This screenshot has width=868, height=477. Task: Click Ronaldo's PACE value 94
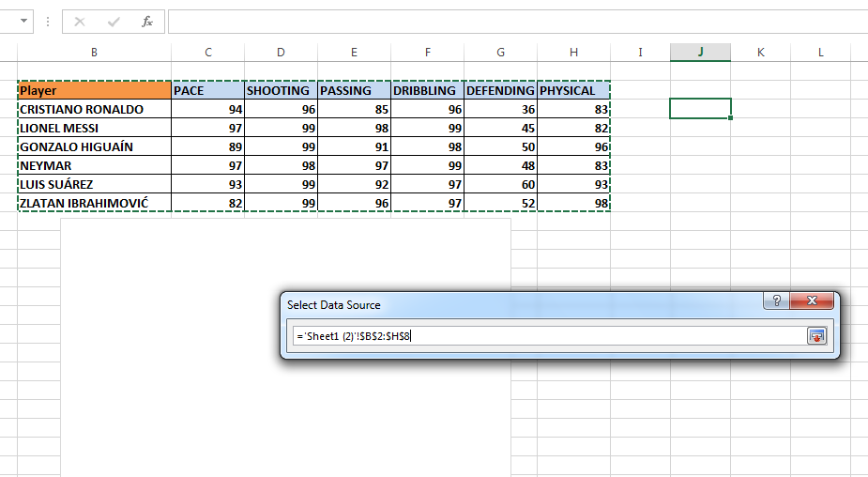pyautogui.click(x=208, y=109)
